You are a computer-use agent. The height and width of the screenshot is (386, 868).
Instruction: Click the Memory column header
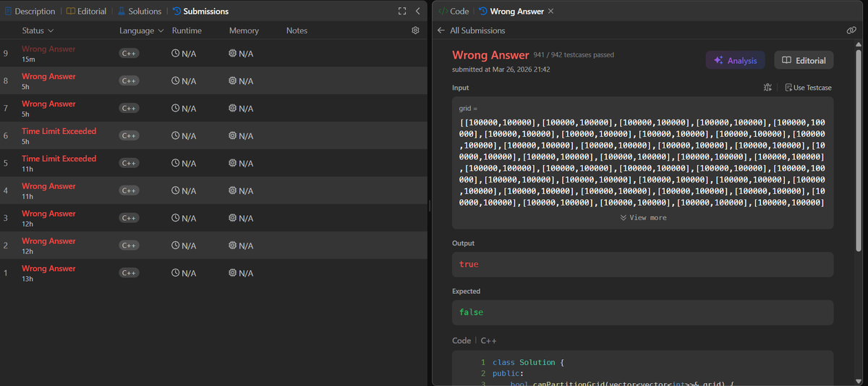tap(244, 30)
